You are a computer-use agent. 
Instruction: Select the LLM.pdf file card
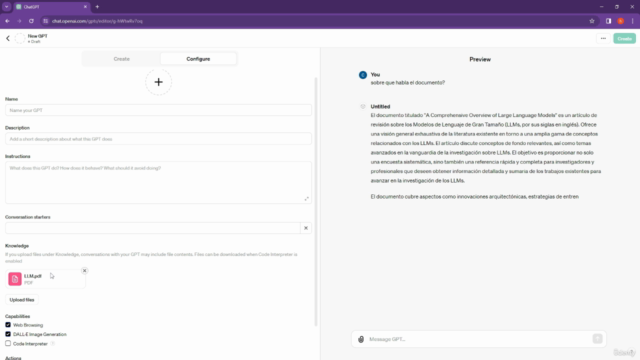click(46, 279)
